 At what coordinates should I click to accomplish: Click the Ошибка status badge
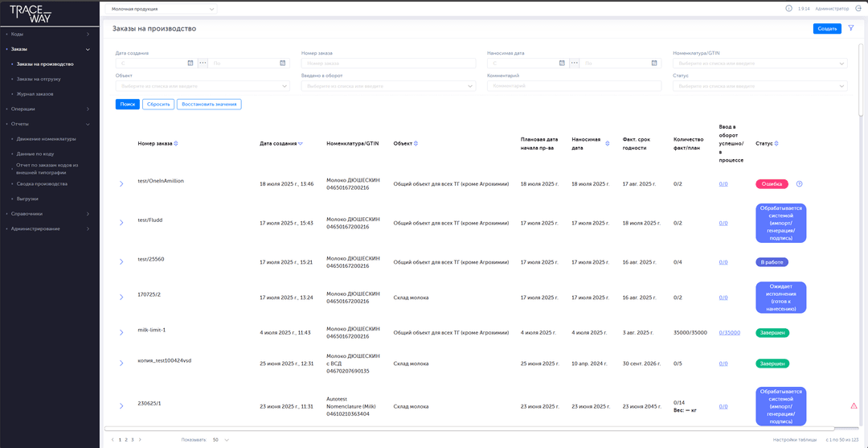coord(772,184)
